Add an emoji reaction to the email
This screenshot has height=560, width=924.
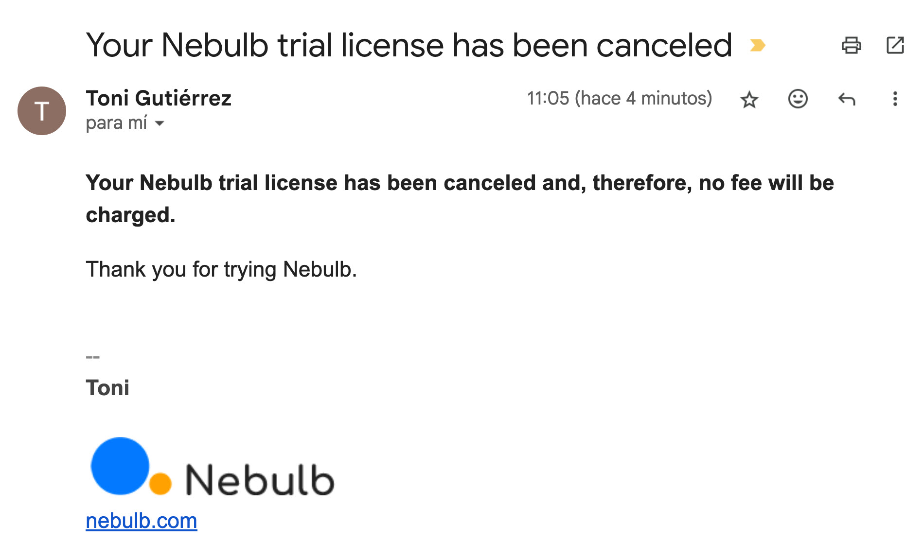[798, 99]
